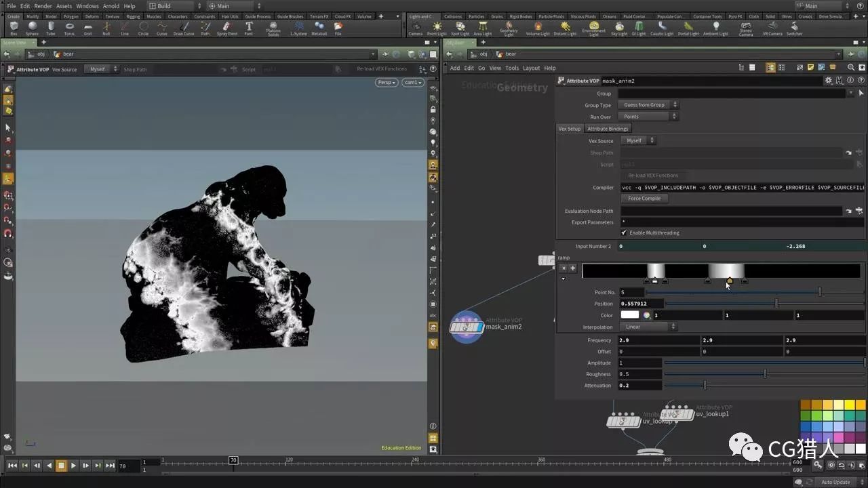Adjust the ramp Position slider
Screen dimensions: 868x488
(764, 304)
